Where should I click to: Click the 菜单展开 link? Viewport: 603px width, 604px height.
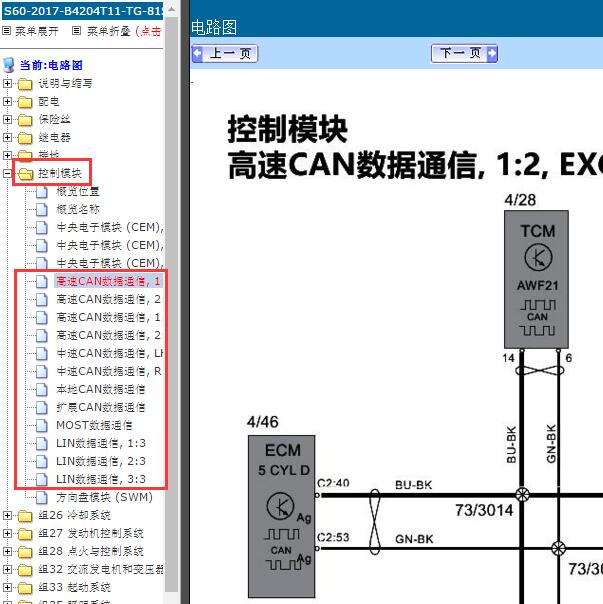(x=37, y=31)
